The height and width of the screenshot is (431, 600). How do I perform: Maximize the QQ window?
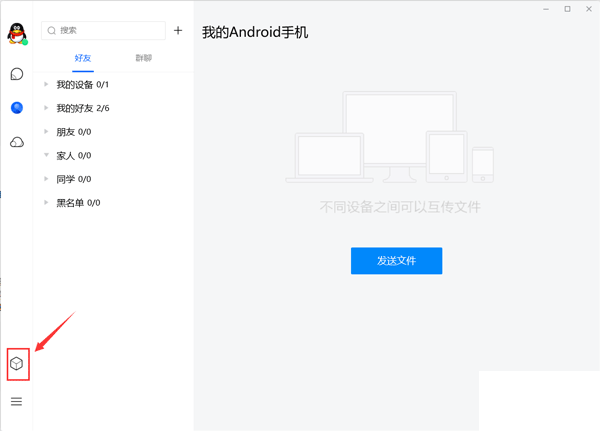pos(567,9)
